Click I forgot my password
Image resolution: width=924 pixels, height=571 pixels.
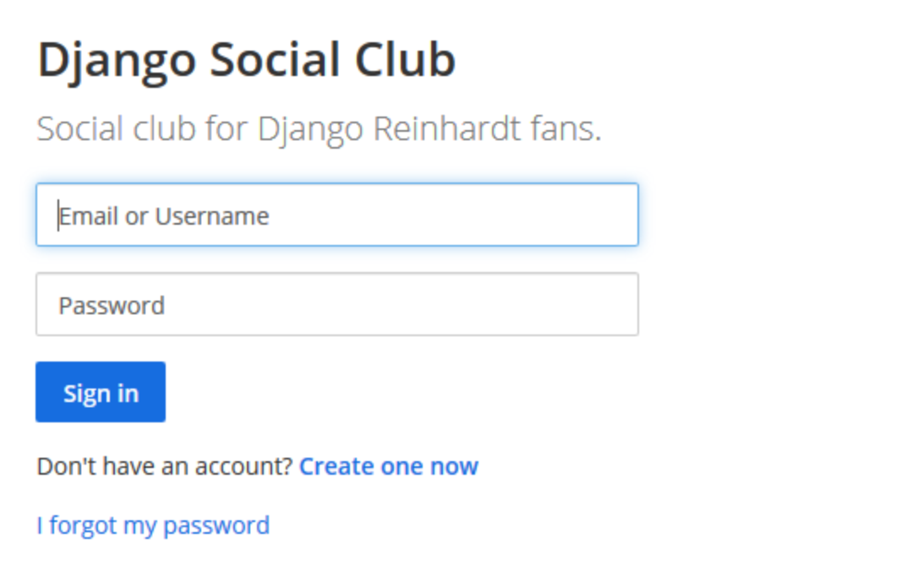pos(153,525)
